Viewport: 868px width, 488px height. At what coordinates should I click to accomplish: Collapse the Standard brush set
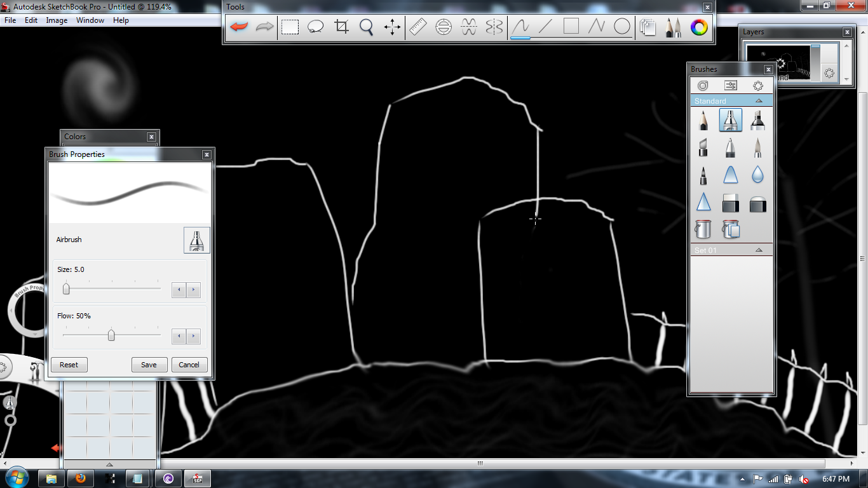[759, 101]
